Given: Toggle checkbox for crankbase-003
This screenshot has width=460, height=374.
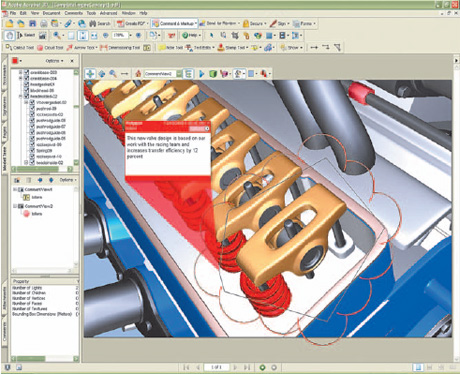Looking at the screenshot, I should pyautogui.click(x=26, y=72).
